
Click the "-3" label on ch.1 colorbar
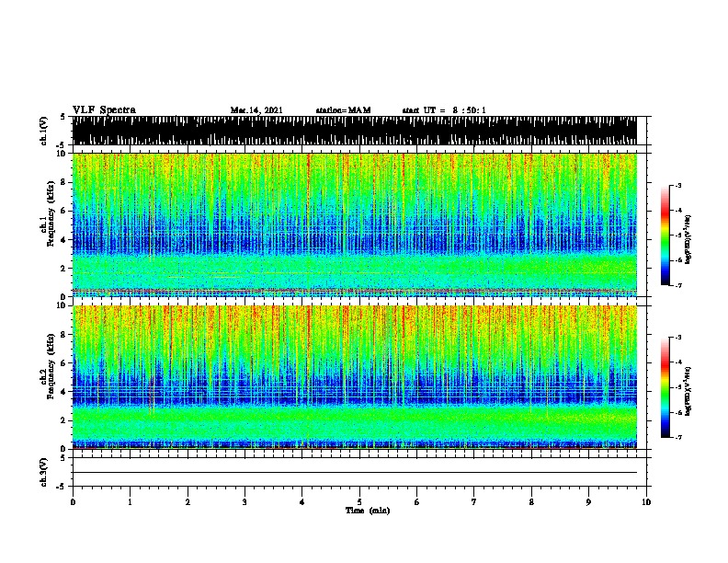point(678,185)
